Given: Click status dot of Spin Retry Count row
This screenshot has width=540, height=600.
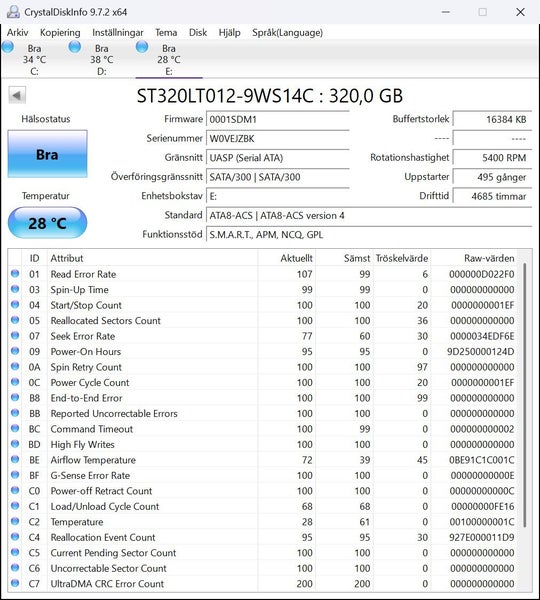Looking at the screenshot, I should click(x=15, y=367).
